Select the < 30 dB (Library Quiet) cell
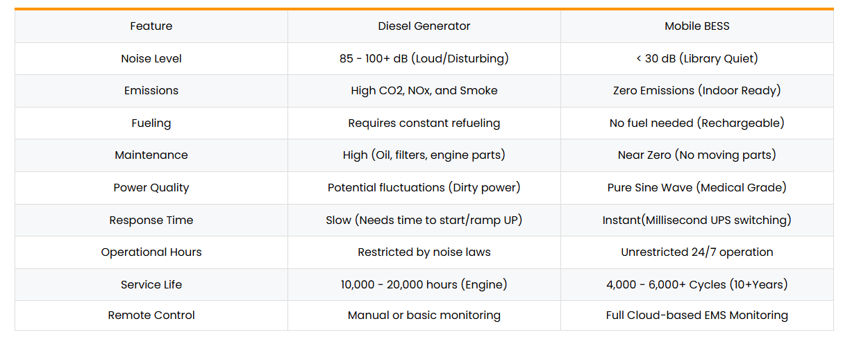This screenshot has width=868, height=337. click(x=697, y=59)
